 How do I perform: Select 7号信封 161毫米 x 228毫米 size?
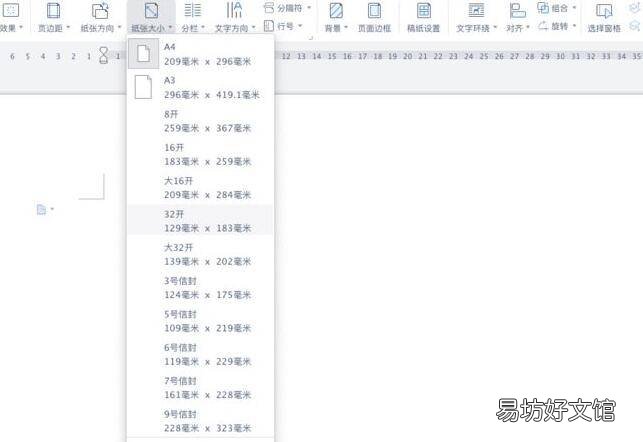[x=201, y=387]
